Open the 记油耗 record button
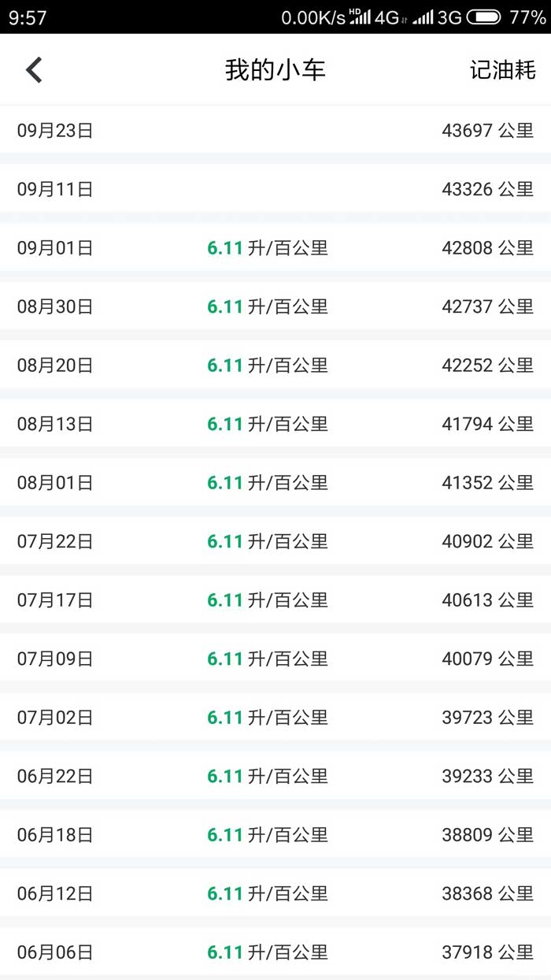 coord(502,69)
